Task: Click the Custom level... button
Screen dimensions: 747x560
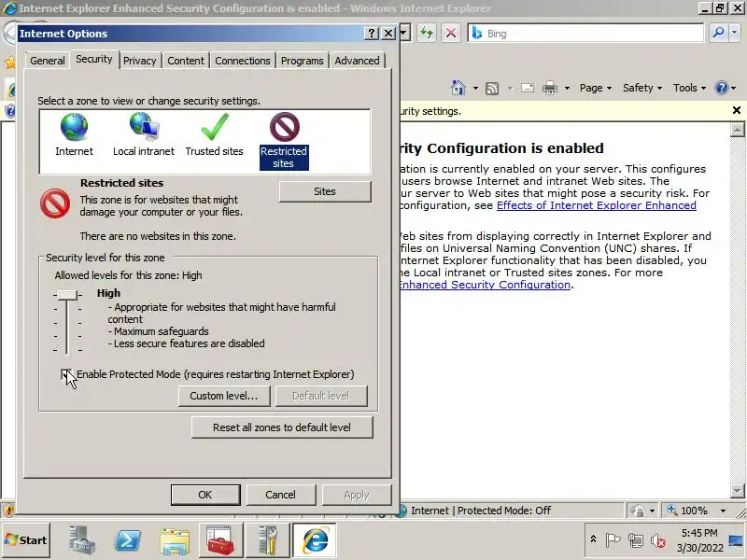Action: click(x=223, y=396)
